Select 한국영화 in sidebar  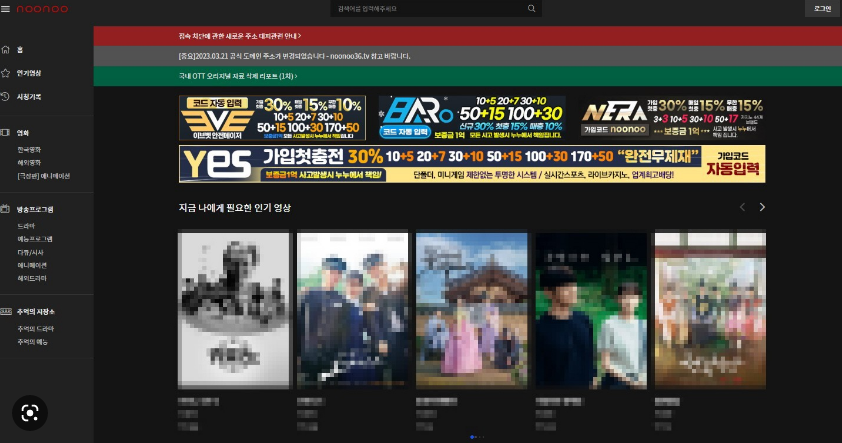(29, 150)
